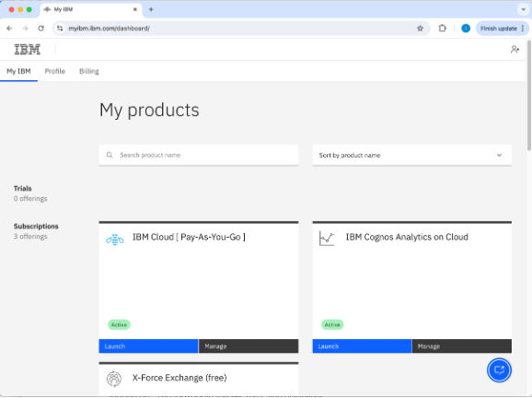
Task: Open the tab search chevron
Action: pyautogui.click(x=523, y=9)
